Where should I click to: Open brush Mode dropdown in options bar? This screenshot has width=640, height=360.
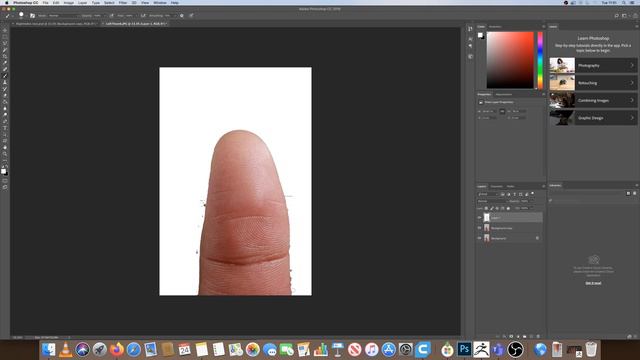click(x=63, y=16)
